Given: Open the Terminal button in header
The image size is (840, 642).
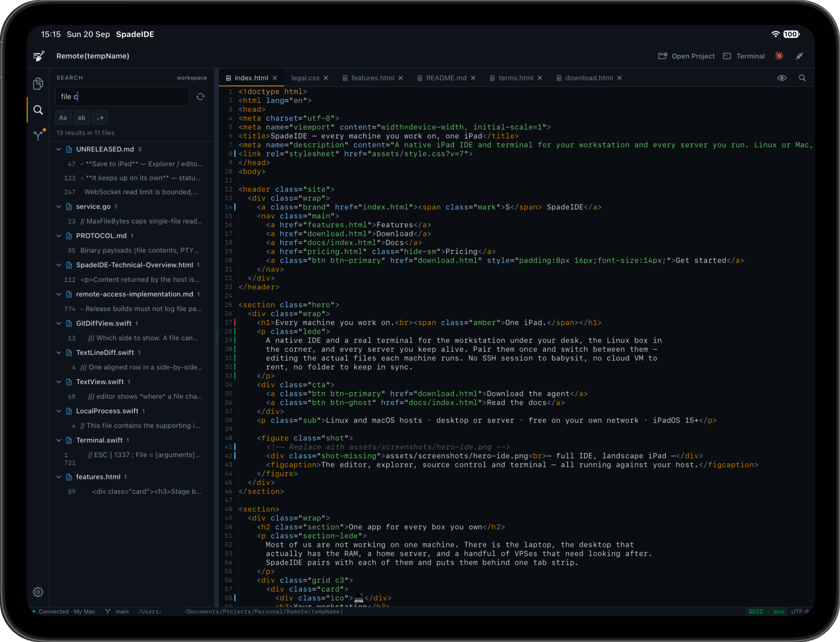Looking at the screenshot, I should click(744, 56).
